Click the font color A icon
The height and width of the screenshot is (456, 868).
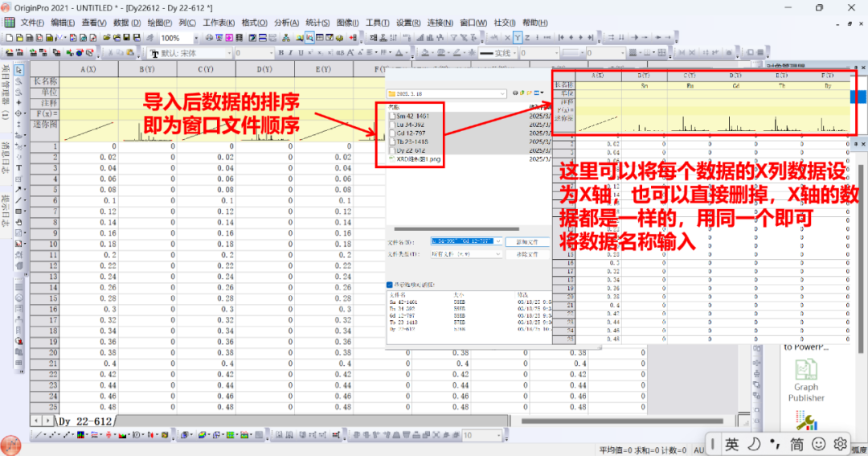tap(399, 52)
